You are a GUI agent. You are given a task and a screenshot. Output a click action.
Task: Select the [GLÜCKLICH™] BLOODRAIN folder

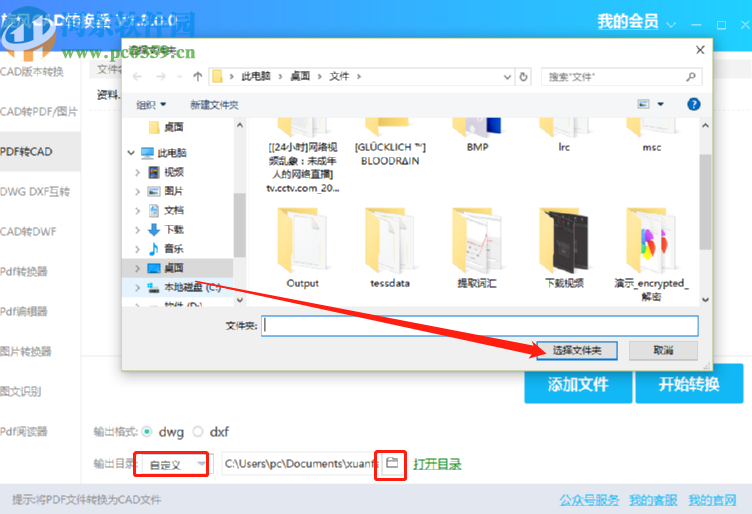[x=390, y=142]
